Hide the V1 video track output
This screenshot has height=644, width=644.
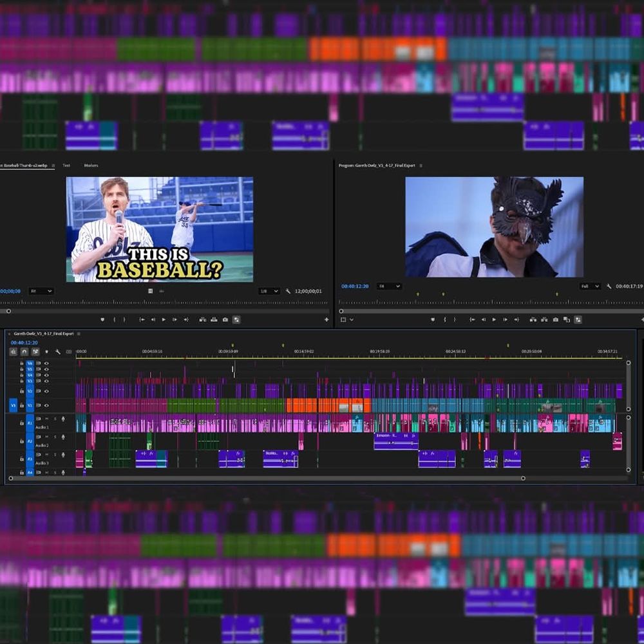tap(46, 405)
